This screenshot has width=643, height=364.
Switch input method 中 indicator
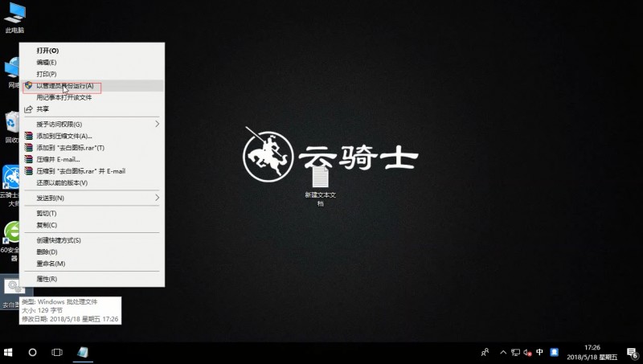tap(539, 352)
